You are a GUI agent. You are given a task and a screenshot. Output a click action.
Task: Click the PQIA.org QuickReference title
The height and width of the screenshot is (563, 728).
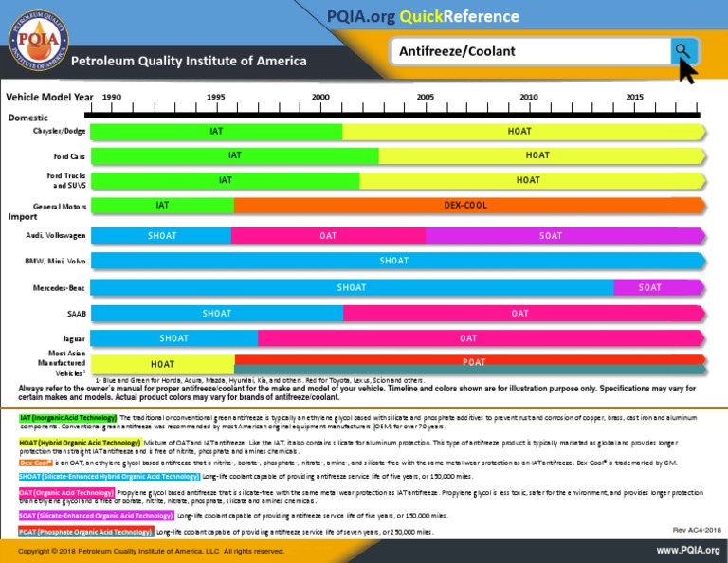423,16
